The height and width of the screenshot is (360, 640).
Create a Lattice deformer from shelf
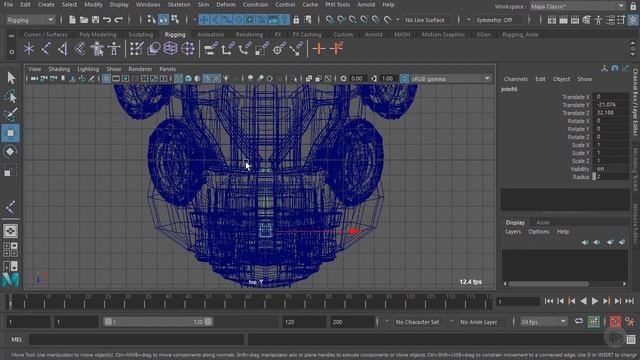[171, 49]
